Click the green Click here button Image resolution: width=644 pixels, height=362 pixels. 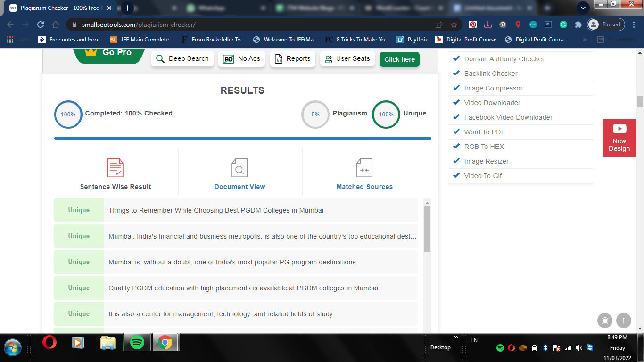coord(399,59)
